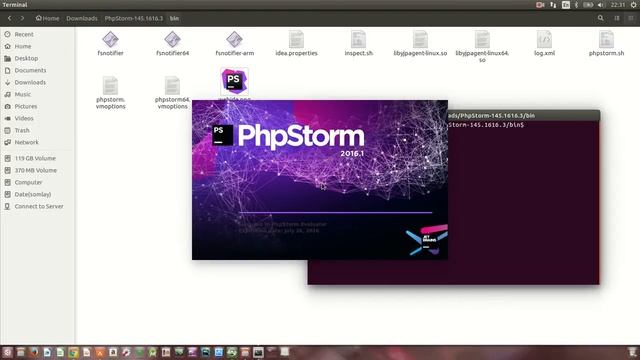Click Connect to Server in sidebar

39,206
